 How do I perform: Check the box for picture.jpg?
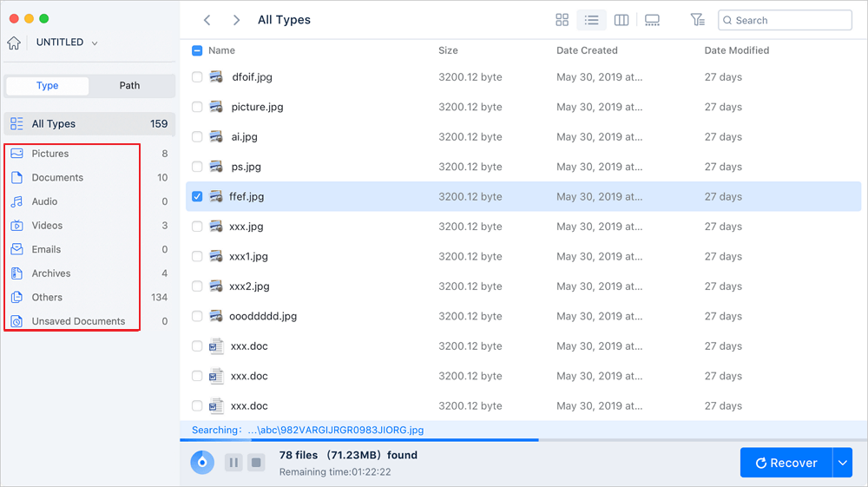point(197,107)
